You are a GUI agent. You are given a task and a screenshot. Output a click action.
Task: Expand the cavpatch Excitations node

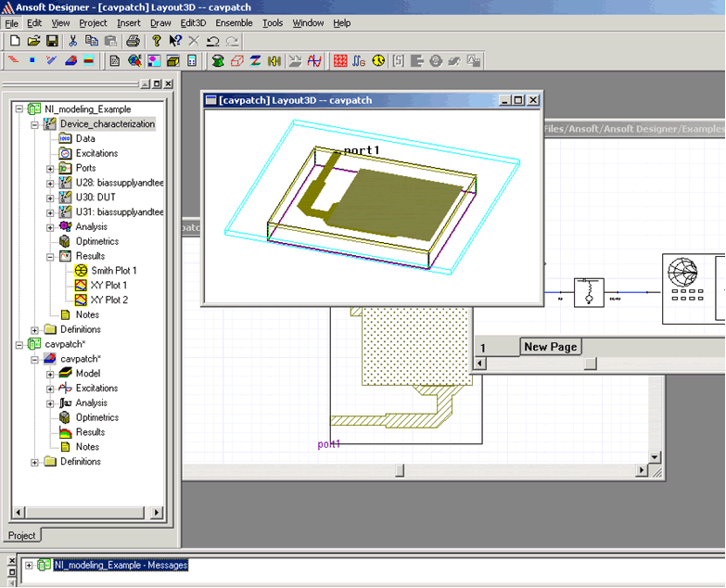(50, 389)
